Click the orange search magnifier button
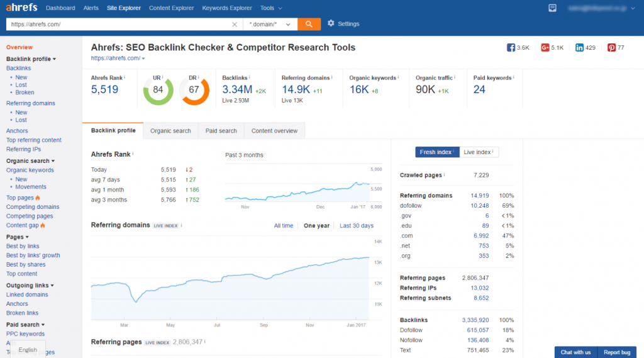Screen dimensions: 644x358 coord(309,25)
